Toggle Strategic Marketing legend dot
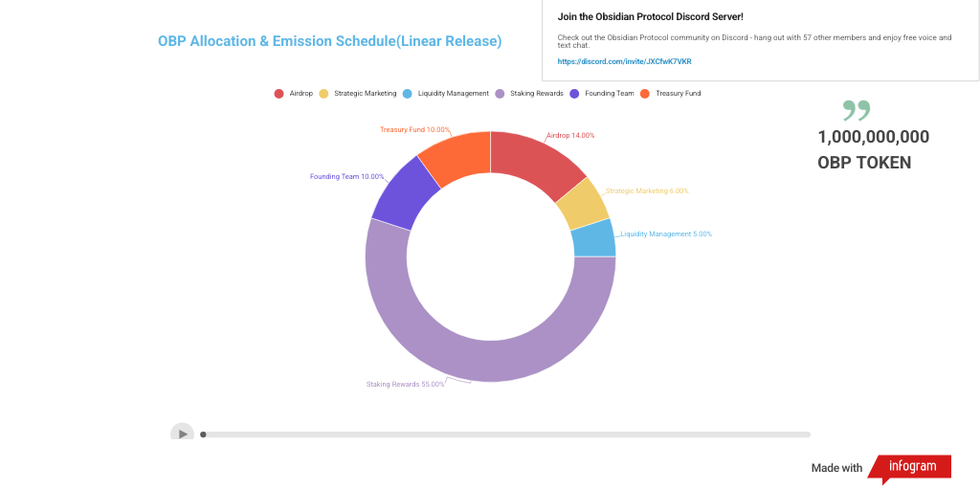The height and width of the screenshot is (490, 980). pyautogui.click(x=323, y=94)
